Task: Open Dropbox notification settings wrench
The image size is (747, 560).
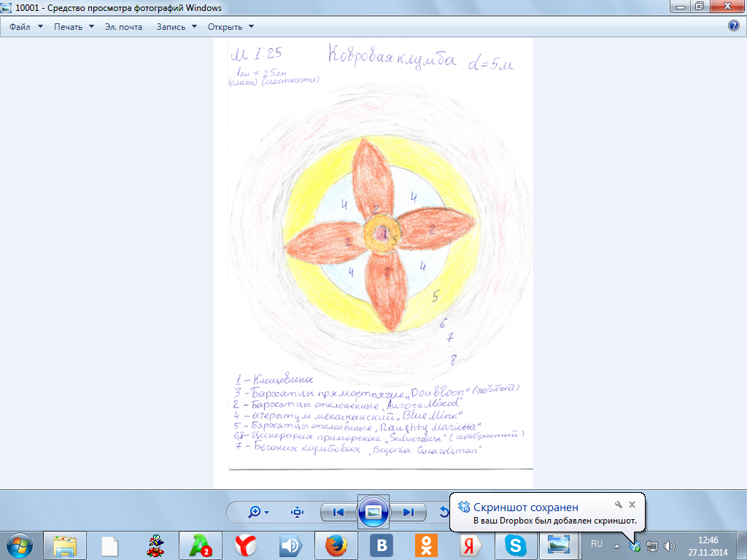Action: pos(618,504)
